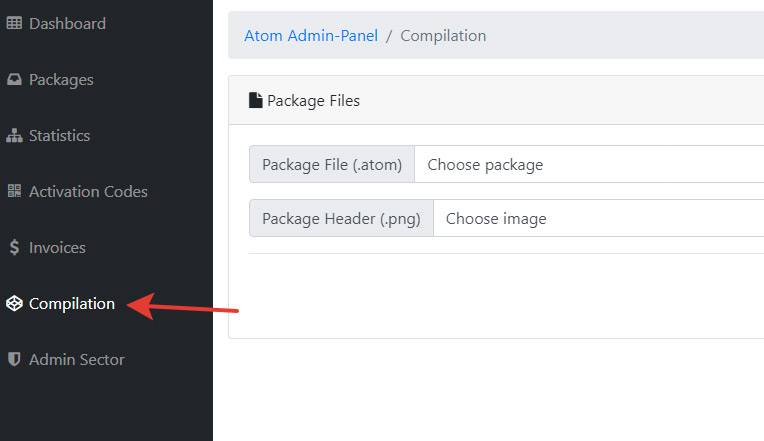Follow the Atom Admin-Panel breadcrumb link

pos(311,35)
